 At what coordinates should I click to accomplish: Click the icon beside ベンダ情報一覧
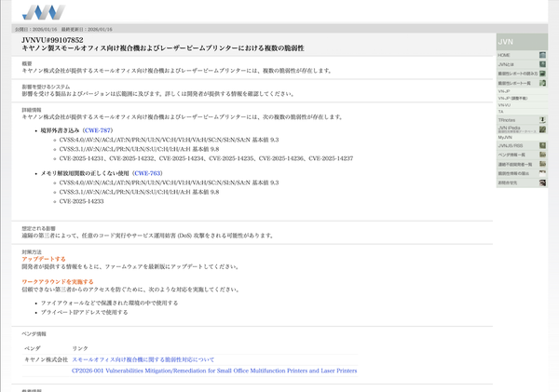click(542, 155)
